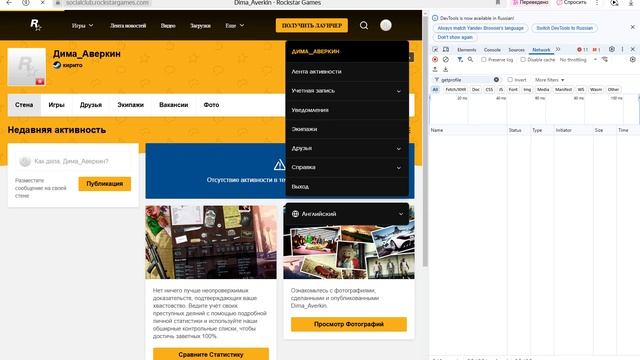Click the browser stop loading X
This screenshot has width=640, height=360.
point(42,2)
